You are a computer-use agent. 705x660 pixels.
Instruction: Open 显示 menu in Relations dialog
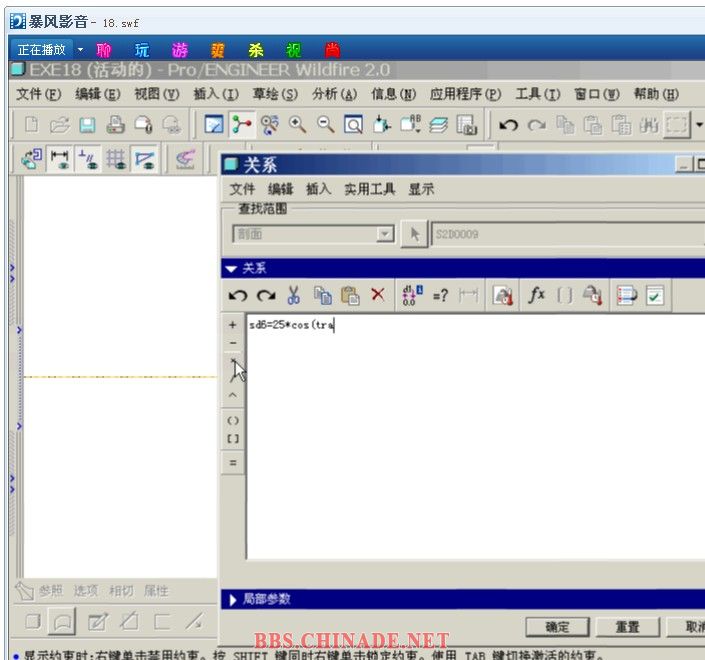click(x=421, y=189)
